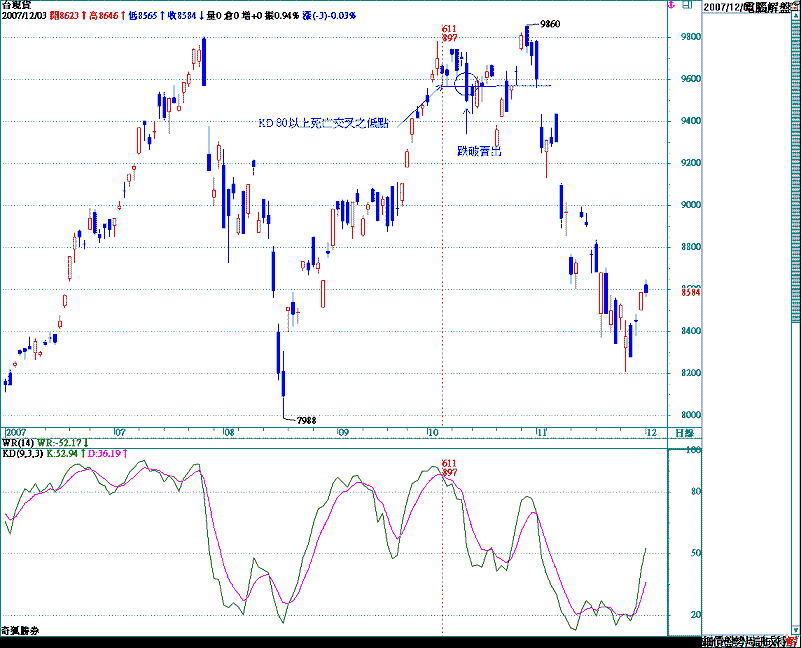Click the 7988 low price label

point(306,421)
